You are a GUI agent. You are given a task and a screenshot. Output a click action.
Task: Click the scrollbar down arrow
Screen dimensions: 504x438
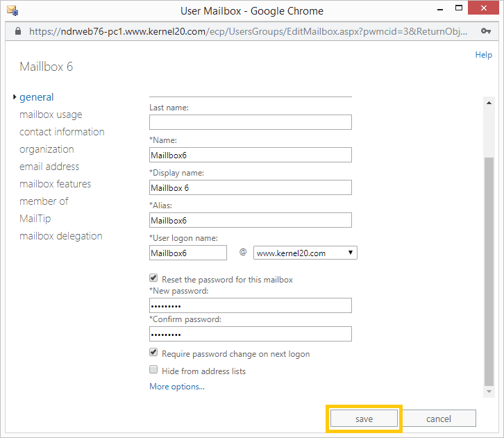489,391
